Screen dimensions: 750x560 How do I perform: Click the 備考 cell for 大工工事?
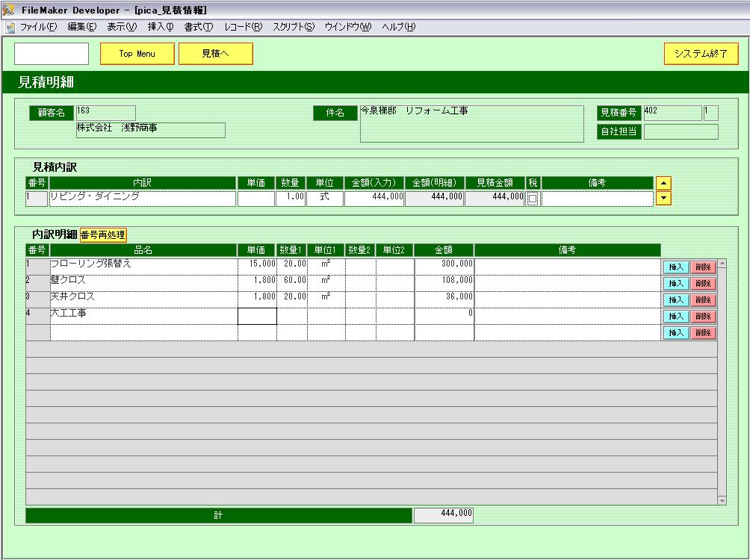click(x=568, y=316)
